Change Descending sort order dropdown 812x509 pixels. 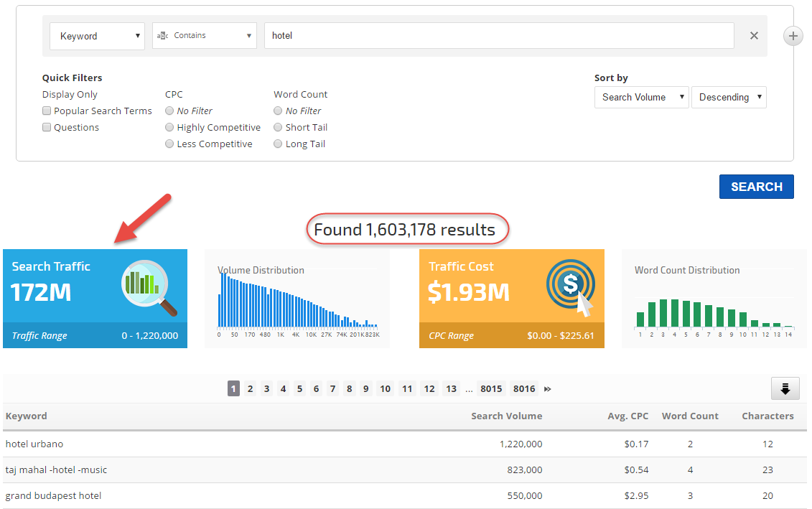(x=728, y=98)
